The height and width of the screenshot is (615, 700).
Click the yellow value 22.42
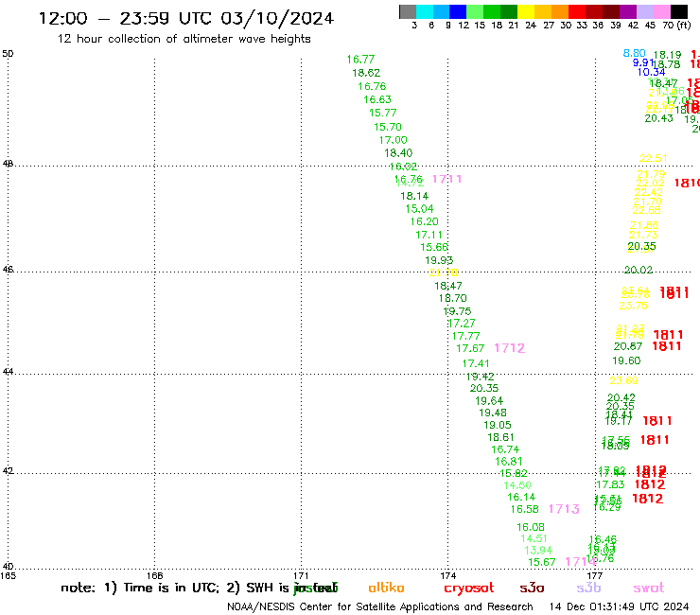649,192
